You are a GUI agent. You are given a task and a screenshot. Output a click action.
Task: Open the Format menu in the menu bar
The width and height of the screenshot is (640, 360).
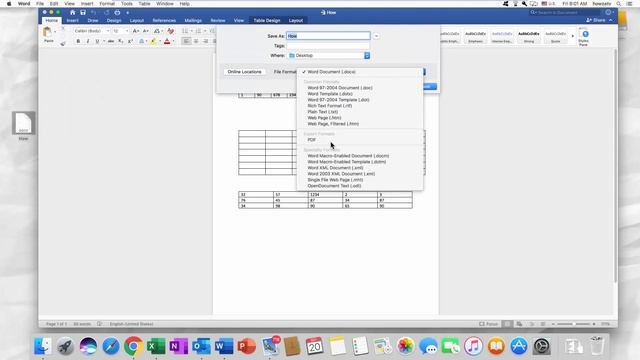click(x=107, y=4)
